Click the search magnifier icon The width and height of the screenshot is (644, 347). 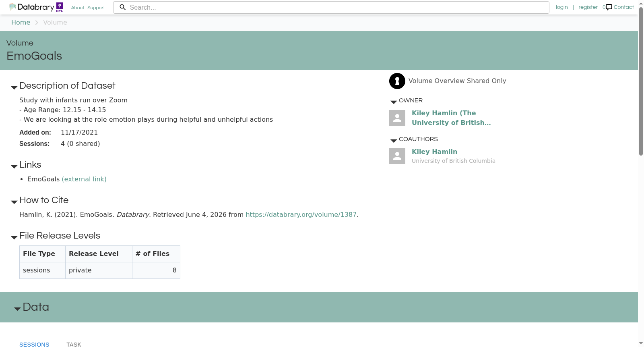pyautogui.click(x=123, y=7)
